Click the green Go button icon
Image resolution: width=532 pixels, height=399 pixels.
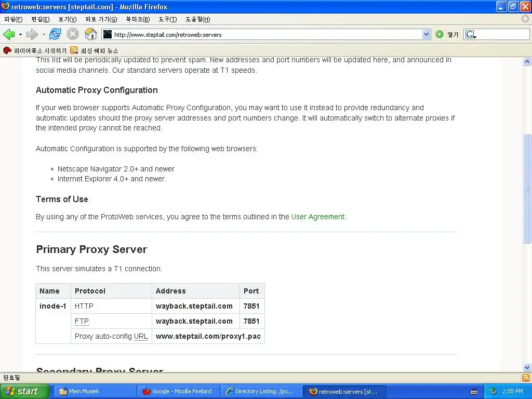[440, 34]
